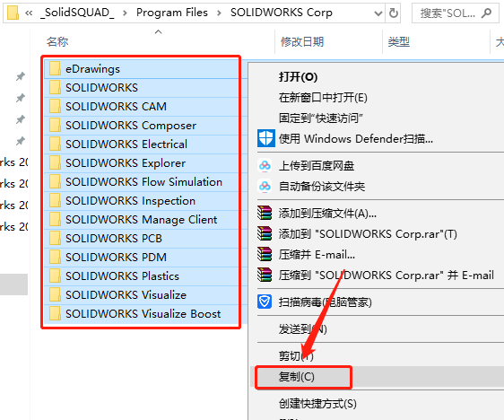Click the SOLIDWORKS Explorer folder icon
This screenshot has height=420, width=504.
click(55, 162)
